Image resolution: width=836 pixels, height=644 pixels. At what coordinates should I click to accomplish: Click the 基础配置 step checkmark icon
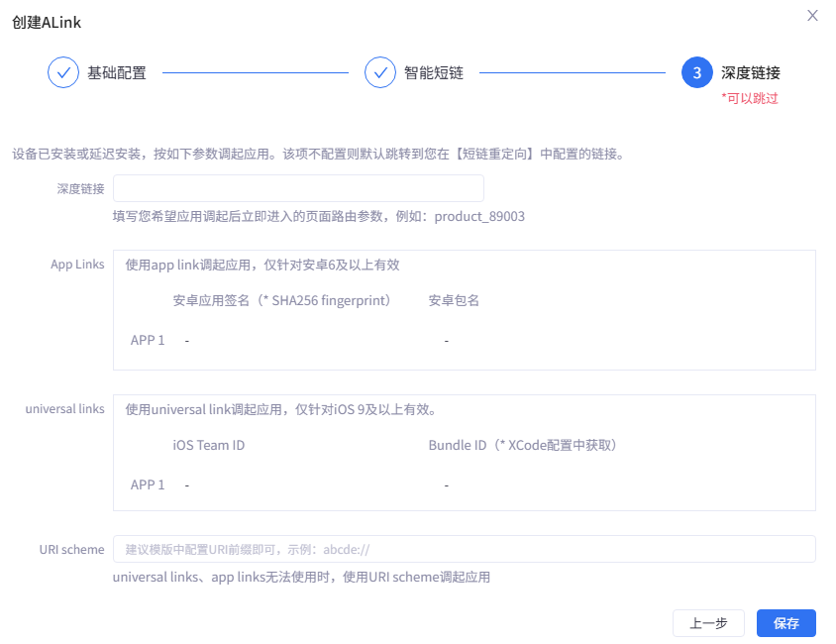tap(63, 72)
